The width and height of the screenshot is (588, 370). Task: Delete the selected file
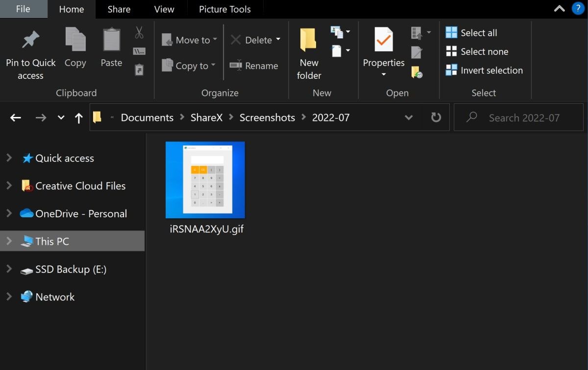[252, 40]
